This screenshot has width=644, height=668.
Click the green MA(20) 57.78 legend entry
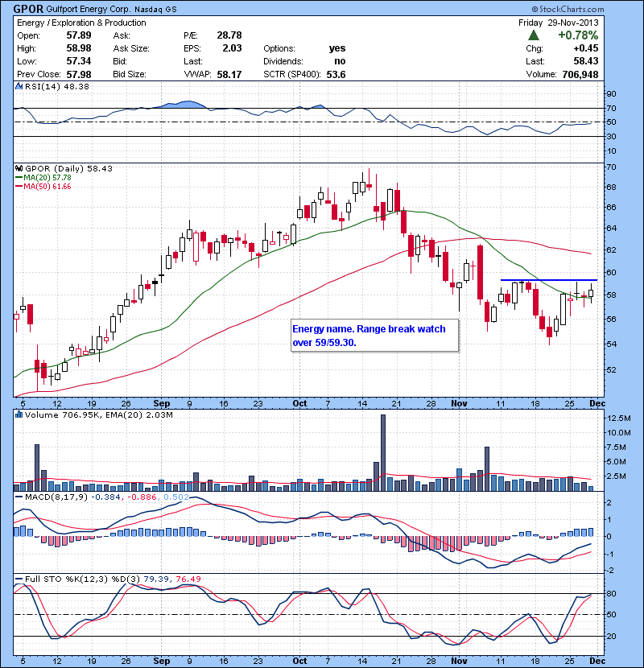[x=43, y=178]
